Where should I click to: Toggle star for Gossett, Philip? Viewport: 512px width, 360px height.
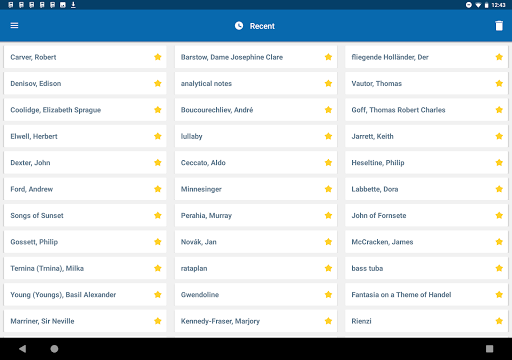[x=158, y=242]
